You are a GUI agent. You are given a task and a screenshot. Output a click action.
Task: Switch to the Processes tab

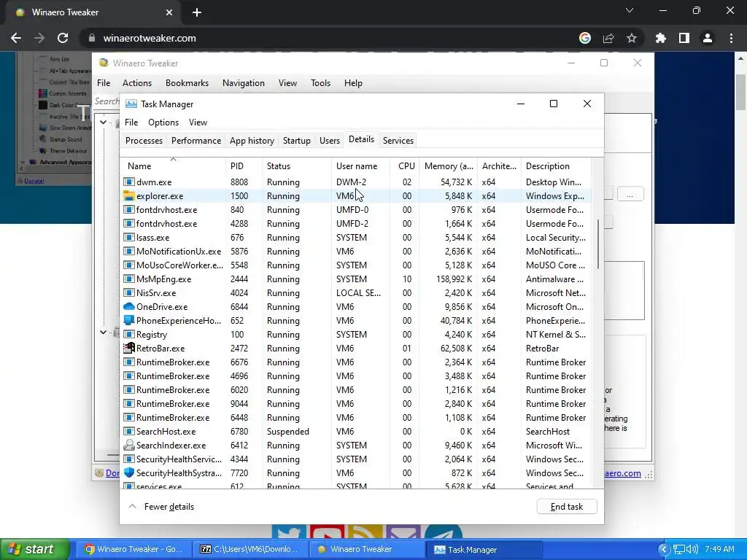click(144, 141)
